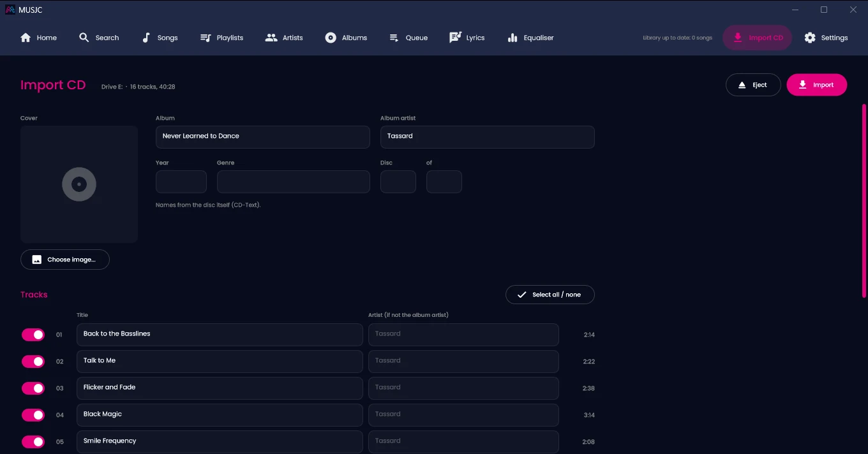This screenshot has width=868, height=454.
Task: Click the MUSJC app logo icon
Action: point(10,10)
